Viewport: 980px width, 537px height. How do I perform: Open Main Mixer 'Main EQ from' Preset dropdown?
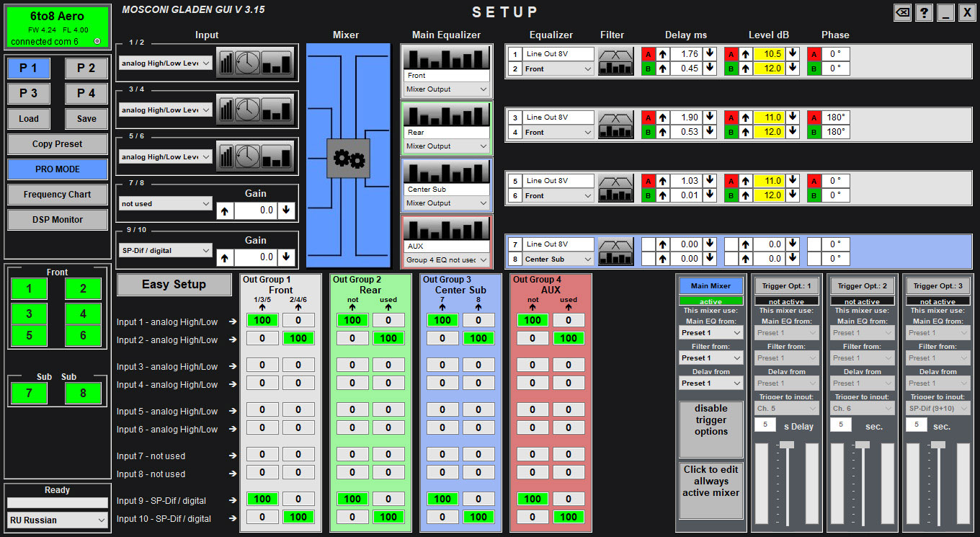tap(711, 333)
